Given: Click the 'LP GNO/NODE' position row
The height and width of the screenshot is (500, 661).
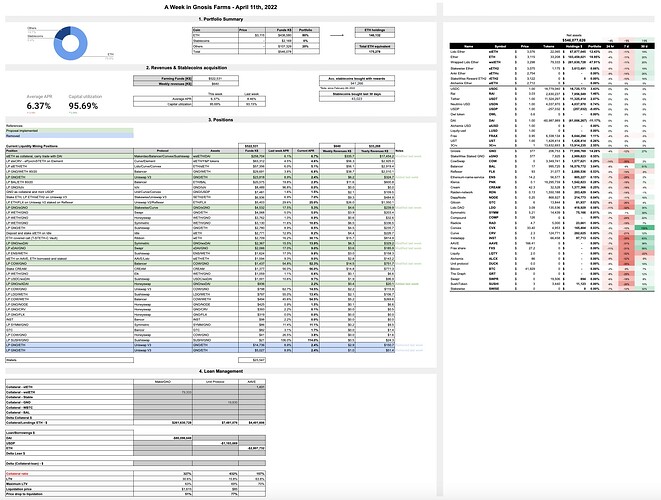Looking at the screenshot, I should click(200, 304).
